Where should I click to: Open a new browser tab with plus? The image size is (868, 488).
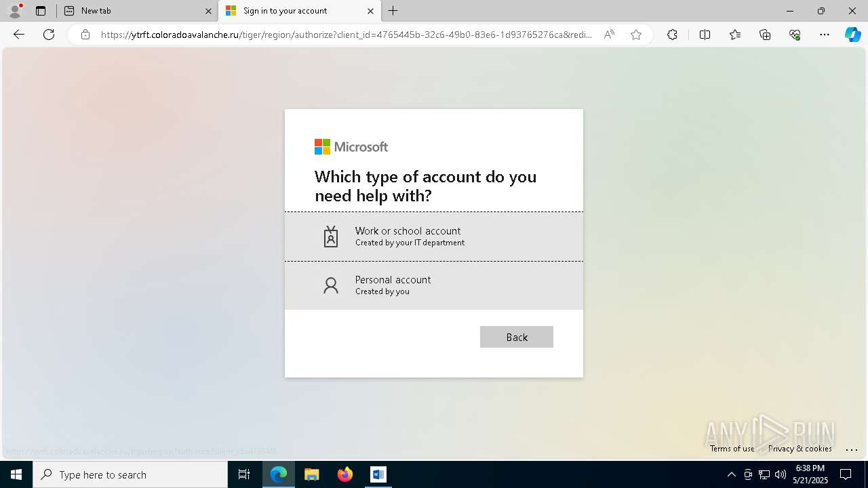tap(393, 11)
